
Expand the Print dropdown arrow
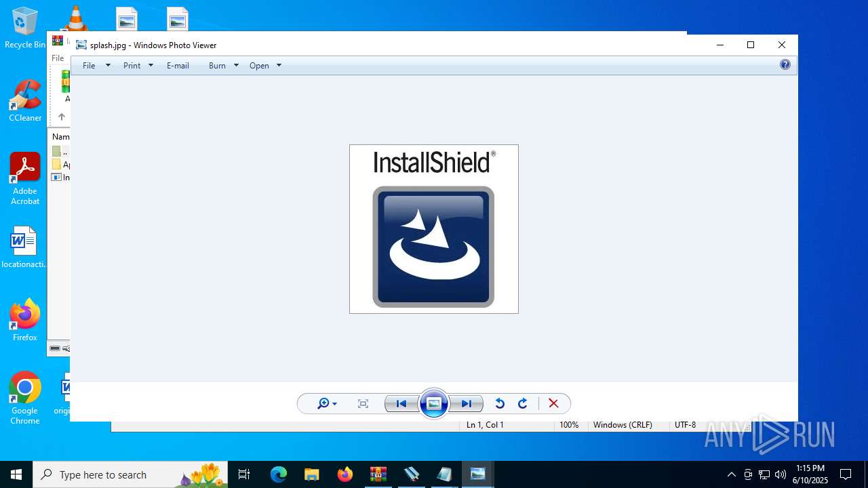point(151,66)
